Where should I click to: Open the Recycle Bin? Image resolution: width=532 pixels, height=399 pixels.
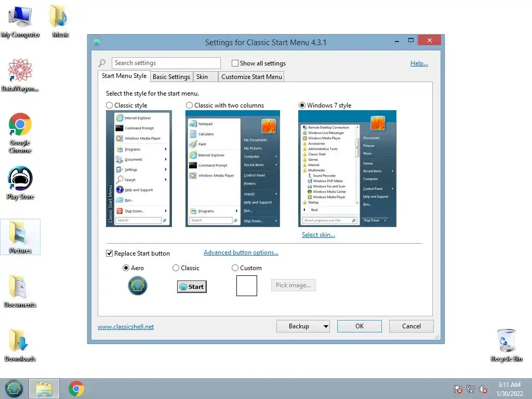506,345
